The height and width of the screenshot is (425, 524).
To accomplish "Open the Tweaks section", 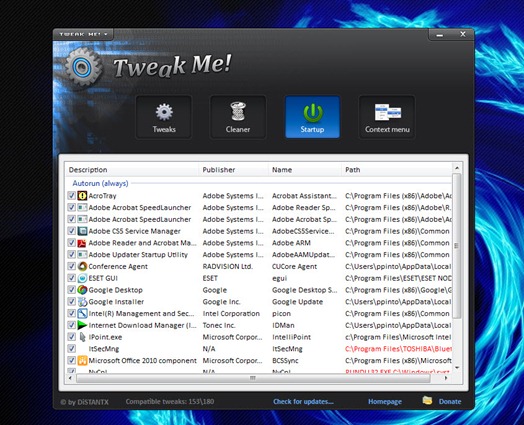I will pyautogui.click(x=164, y=117).
